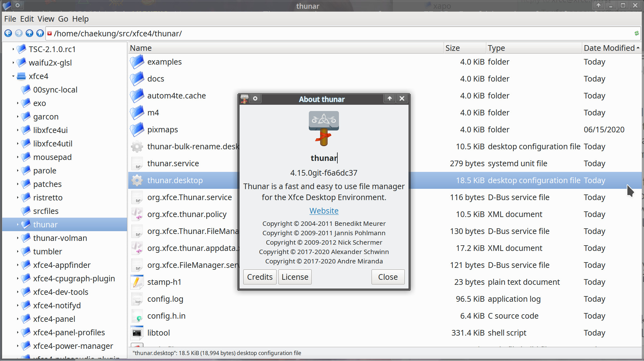The image size is (644, 361).
Task: Click the config.log file icon
Action: coord(137,299)
